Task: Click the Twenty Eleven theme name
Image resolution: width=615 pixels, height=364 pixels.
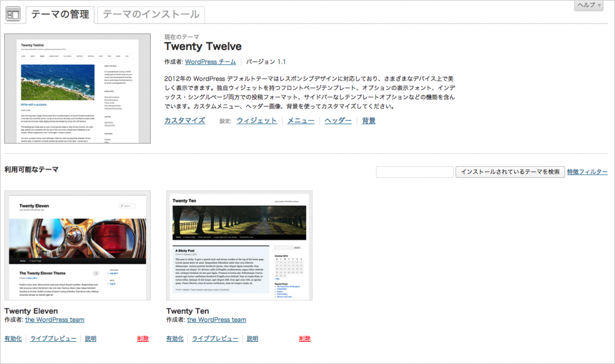Action: 31,311
